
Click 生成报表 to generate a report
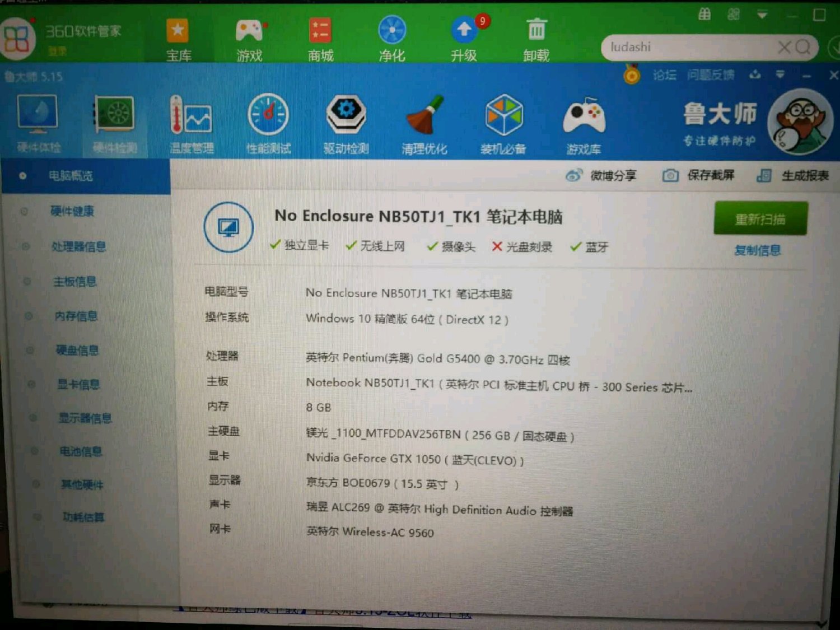[x=792, y=176]
